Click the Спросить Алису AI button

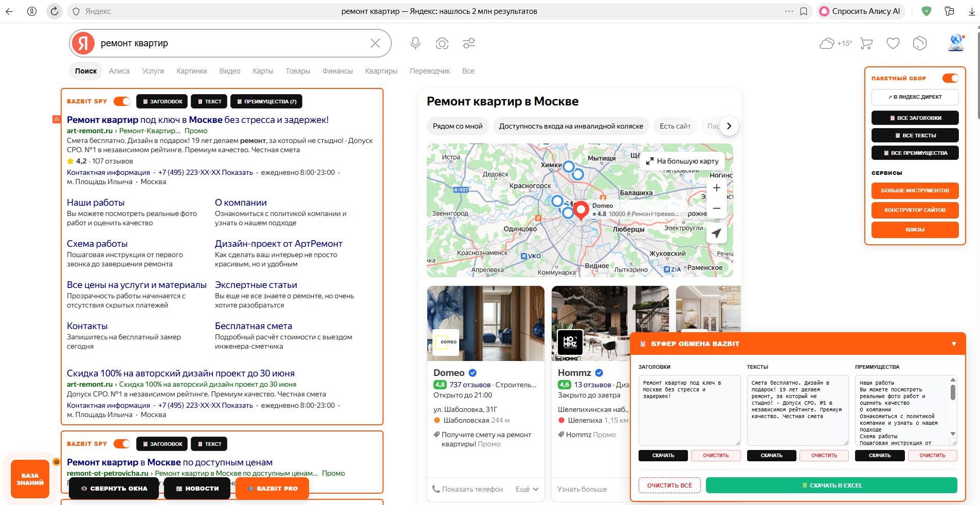[x=861, y=11]
